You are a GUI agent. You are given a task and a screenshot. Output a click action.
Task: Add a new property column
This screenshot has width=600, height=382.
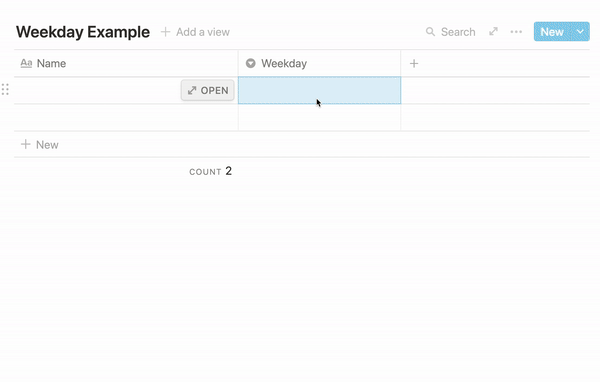click(x=414, y=64)
